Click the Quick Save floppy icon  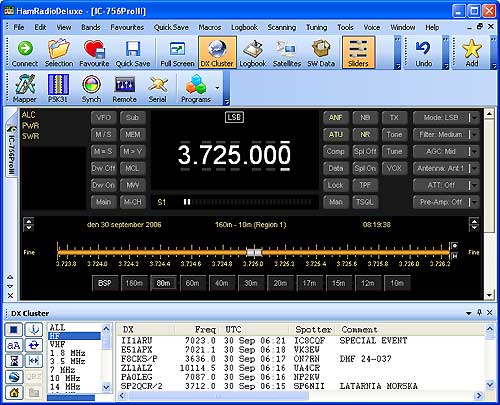tap(133, 53)
